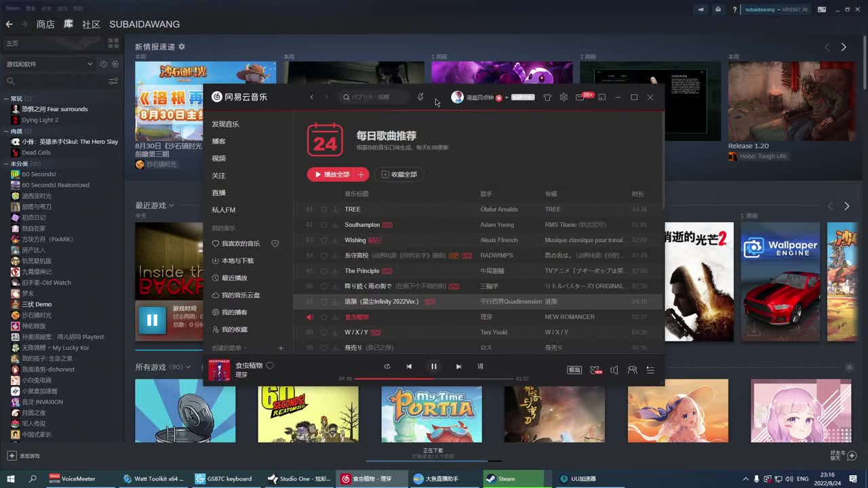Switch NetEase to mini player mode

pos(601,98)
